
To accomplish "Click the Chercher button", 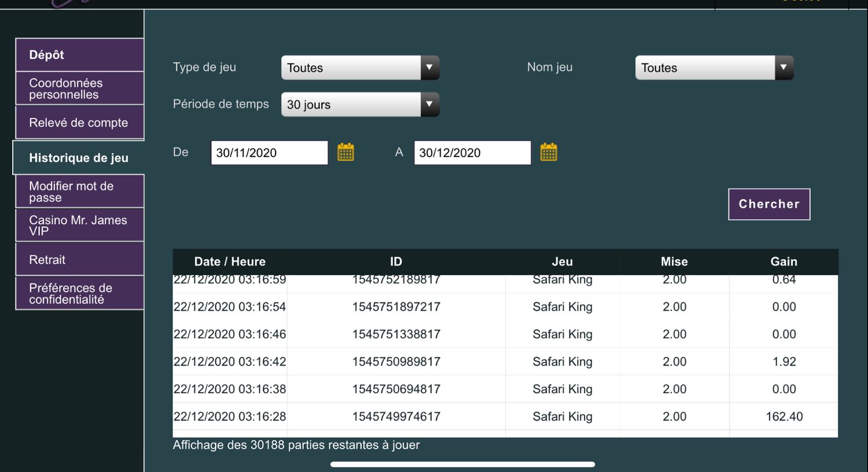I will click(768, 204).
